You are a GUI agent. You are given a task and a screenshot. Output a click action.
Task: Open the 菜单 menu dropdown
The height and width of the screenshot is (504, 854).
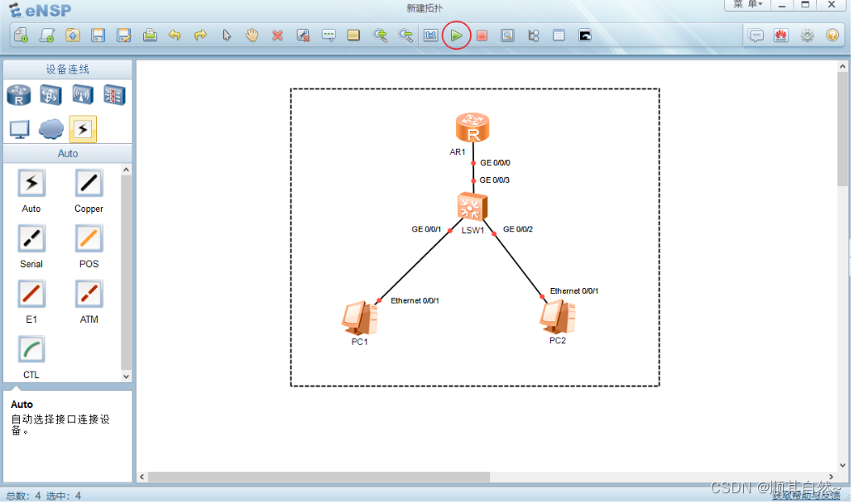[747, 4]
